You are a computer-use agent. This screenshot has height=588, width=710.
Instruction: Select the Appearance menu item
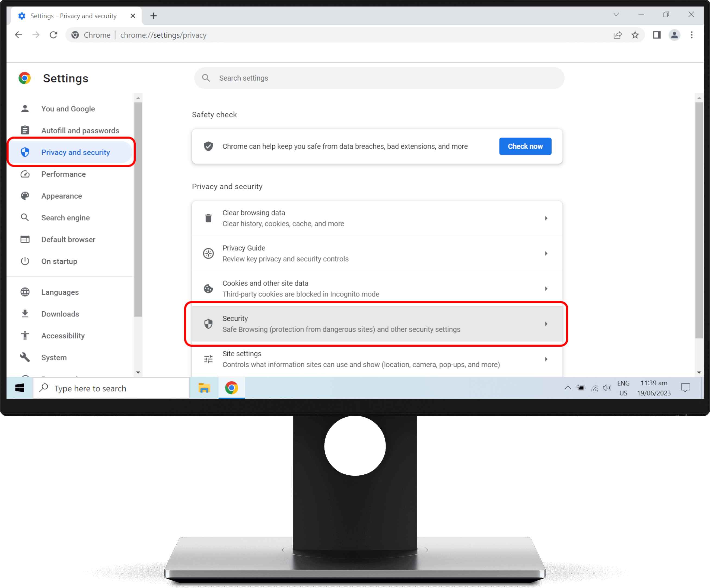point(62,196)
